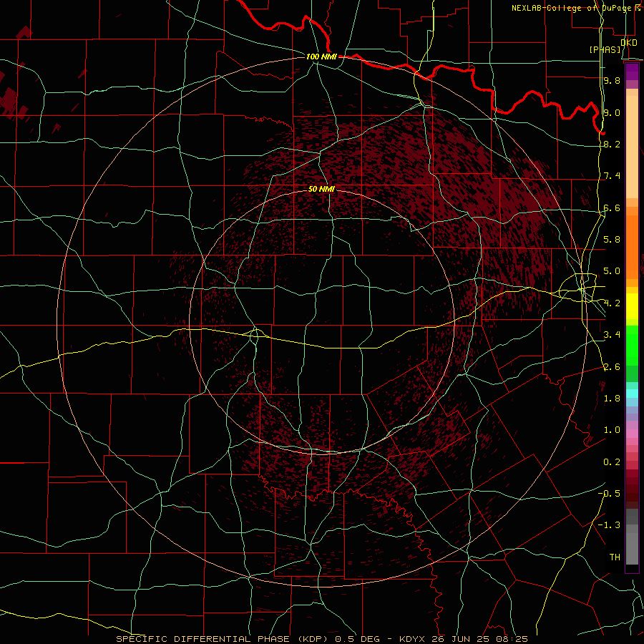The image size is (644, 644).
Task: Click the 9.0 value on the color scale
Action: (x=612, y=112)
